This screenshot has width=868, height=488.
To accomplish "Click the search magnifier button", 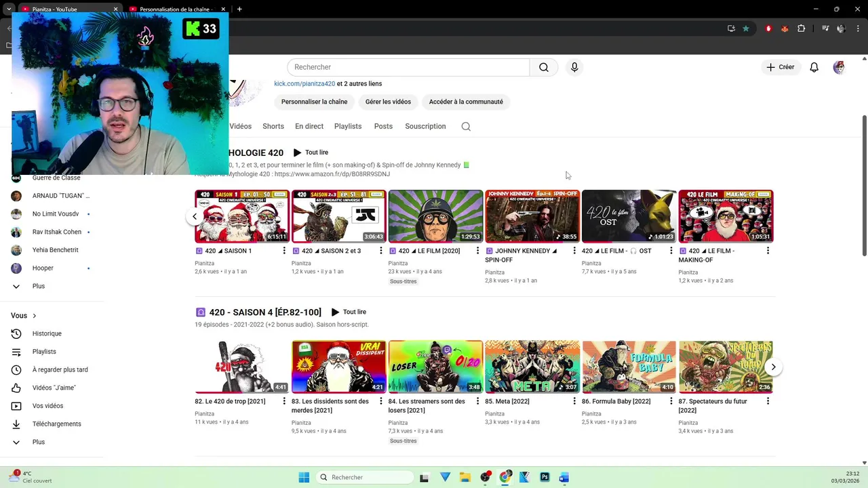I will (x=544, y=67).
